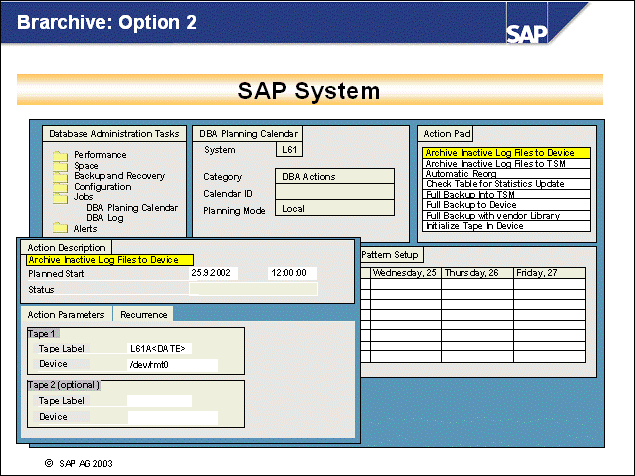Click the Tape 1 Device field
This screenshot has height=476, width=635.
pos(172,365)
